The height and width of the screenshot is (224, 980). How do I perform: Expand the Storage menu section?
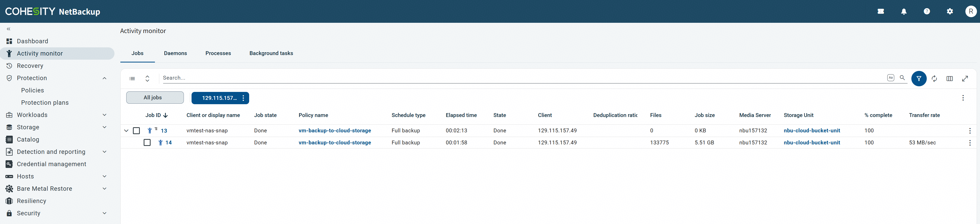pyautogui.click(x=104, y=127)
